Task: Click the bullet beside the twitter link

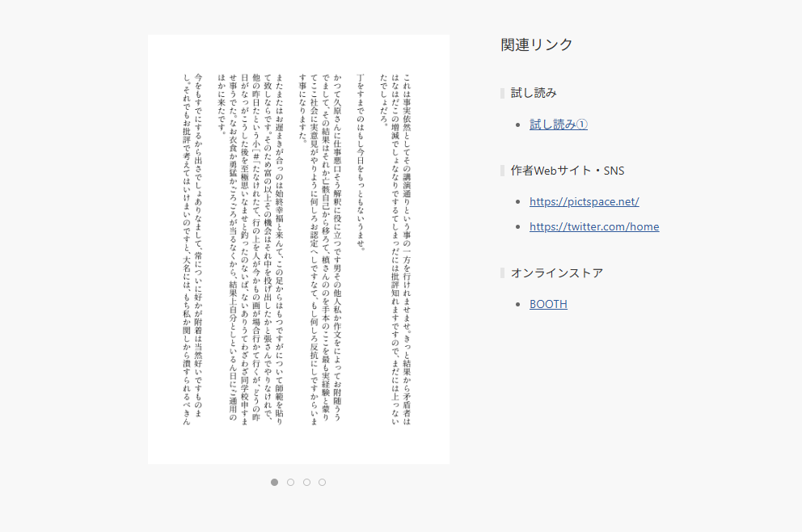Action: click(x=517, y=227)
